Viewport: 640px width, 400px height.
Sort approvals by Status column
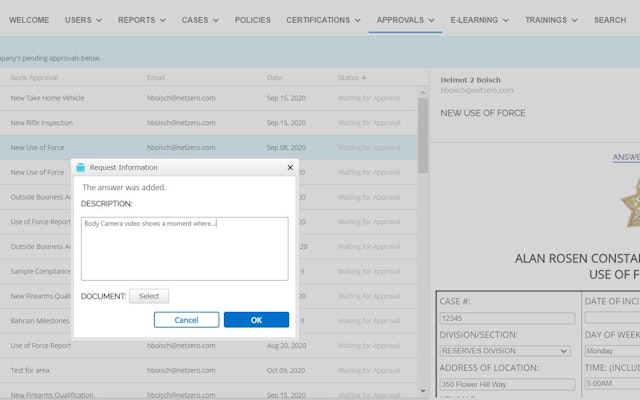tap(350, 77)
